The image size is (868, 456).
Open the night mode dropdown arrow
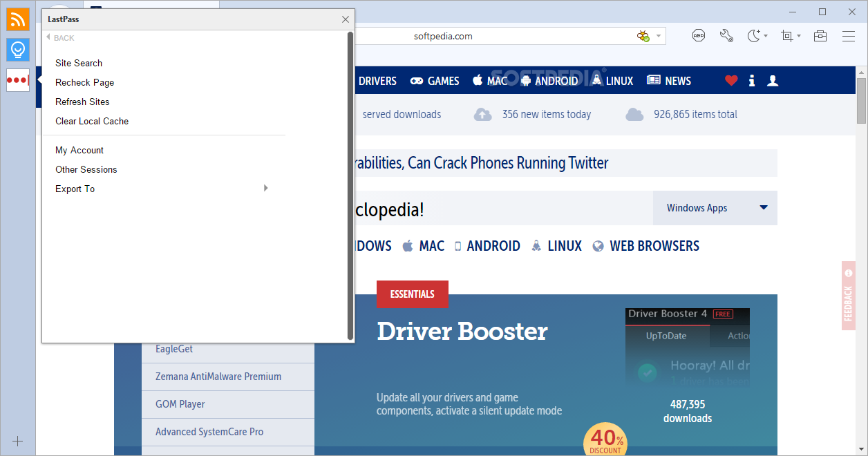point(766,36)
